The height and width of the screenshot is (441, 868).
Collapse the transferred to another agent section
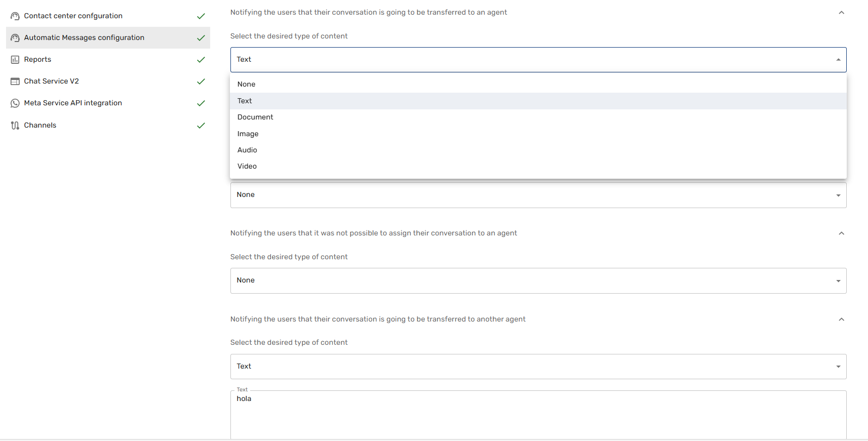tap(841, 319)
